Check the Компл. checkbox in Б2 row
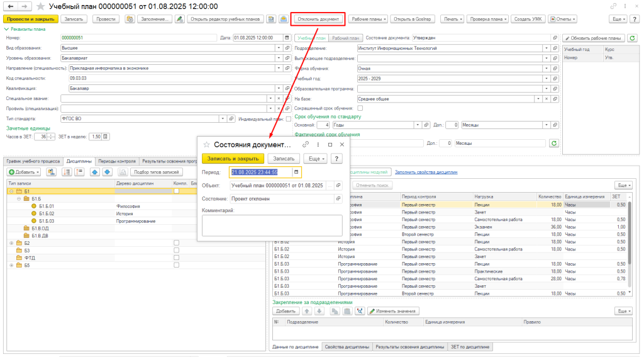 click(177, 242)
